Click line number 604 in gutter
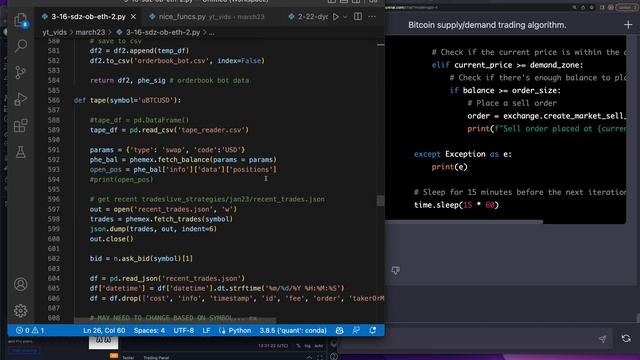The image size is (640, 360). coord(53,278)
